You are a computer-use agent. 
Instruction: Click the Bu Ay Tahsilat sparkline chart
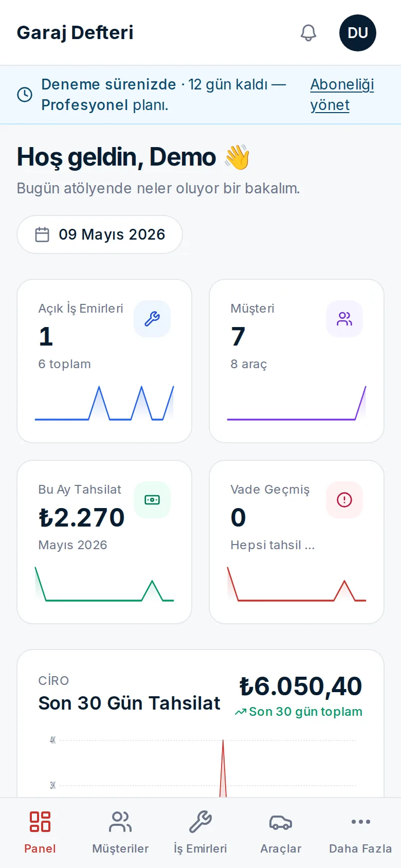coord(104,584)
